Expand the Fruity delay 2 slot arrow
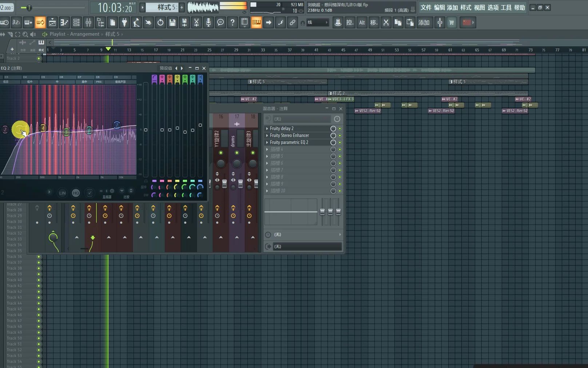Viewport: 588px width, 368px height. click(267, 129)
